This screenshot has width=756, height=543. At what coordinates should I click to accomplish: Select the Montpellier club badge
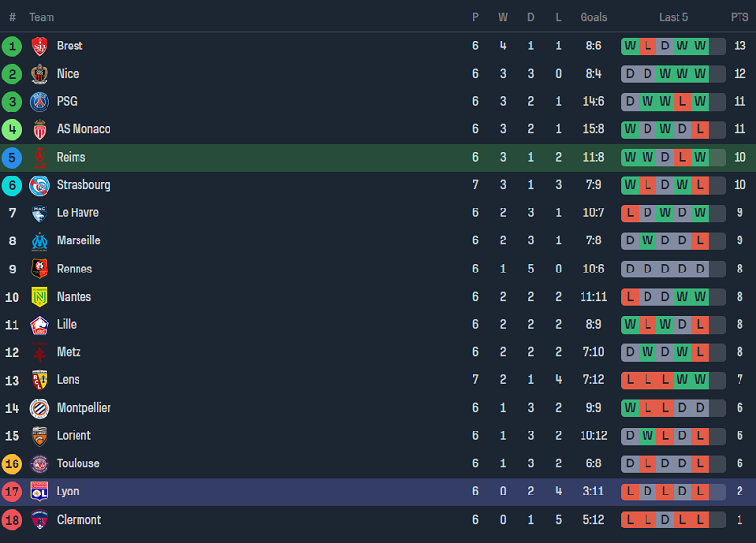point(40,408)
